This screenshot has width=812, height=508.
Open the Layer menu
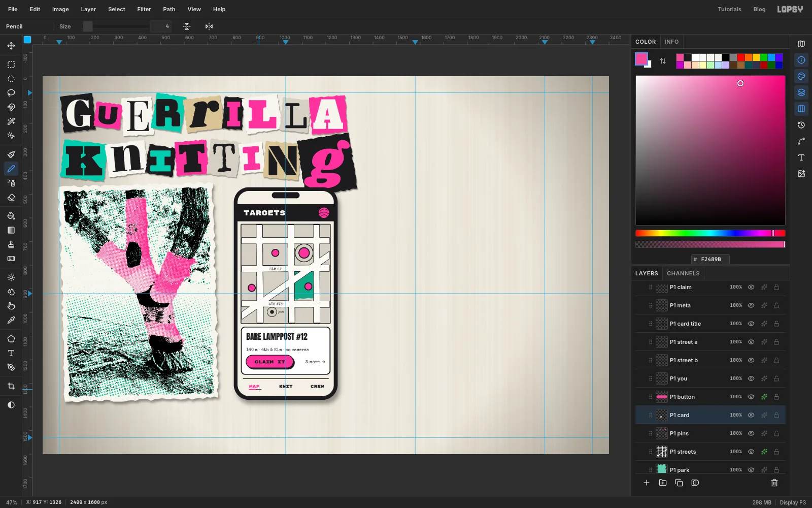click(88, 9)
